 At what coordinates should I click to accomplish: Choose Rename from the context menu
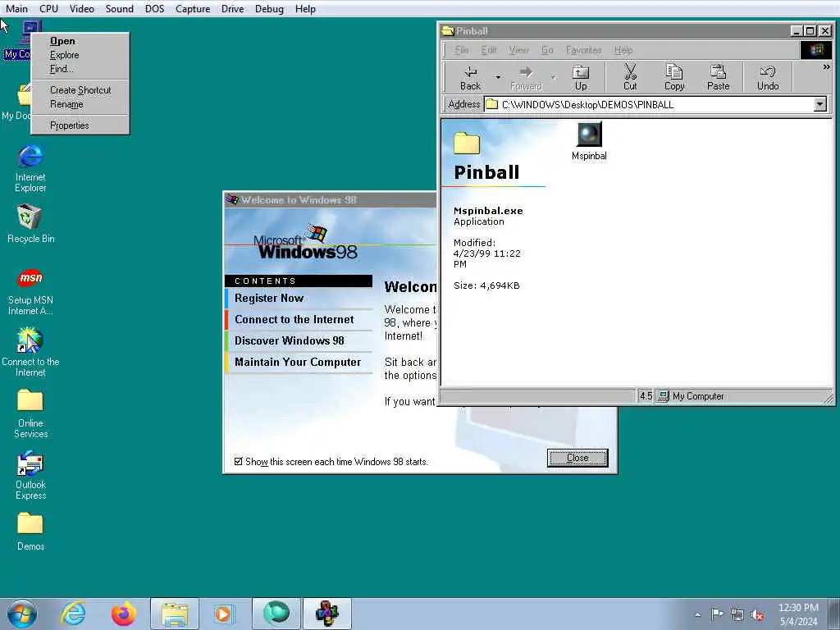point(80,104)
